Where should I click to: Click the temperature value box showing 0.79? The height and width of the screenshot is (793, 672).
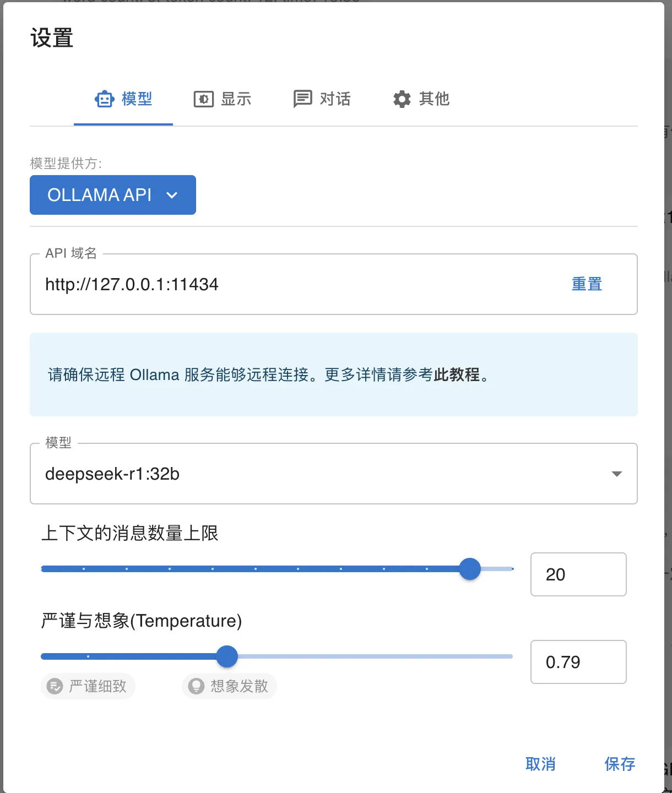(578, 662)
